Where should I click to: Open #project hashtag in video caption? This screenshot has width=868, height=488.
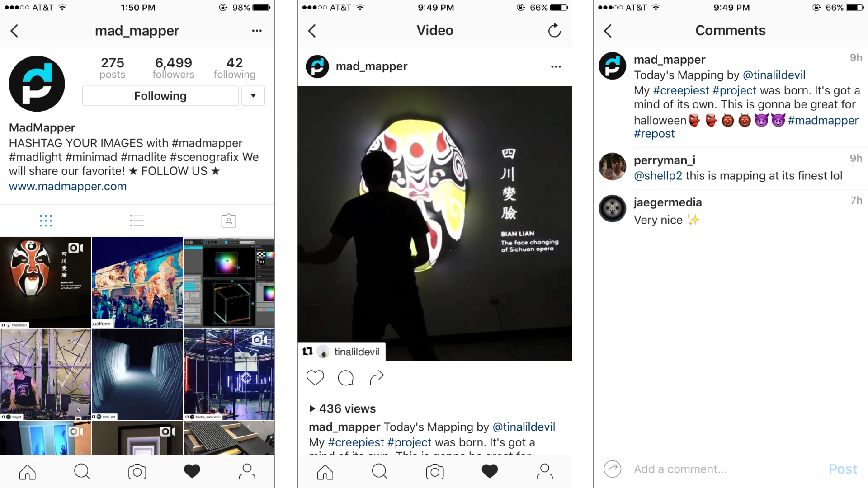410,442
